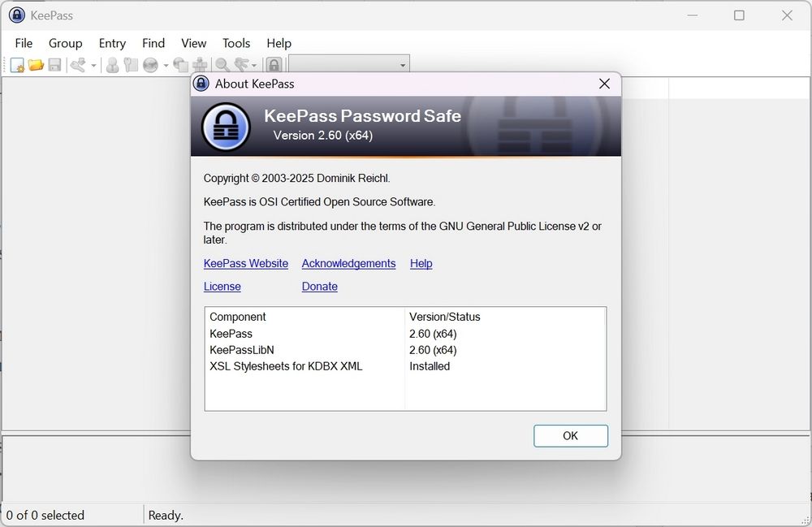Screen dimensions: 812x527
Task: Open the Entry menu
Action: click(x=111, y=43)
